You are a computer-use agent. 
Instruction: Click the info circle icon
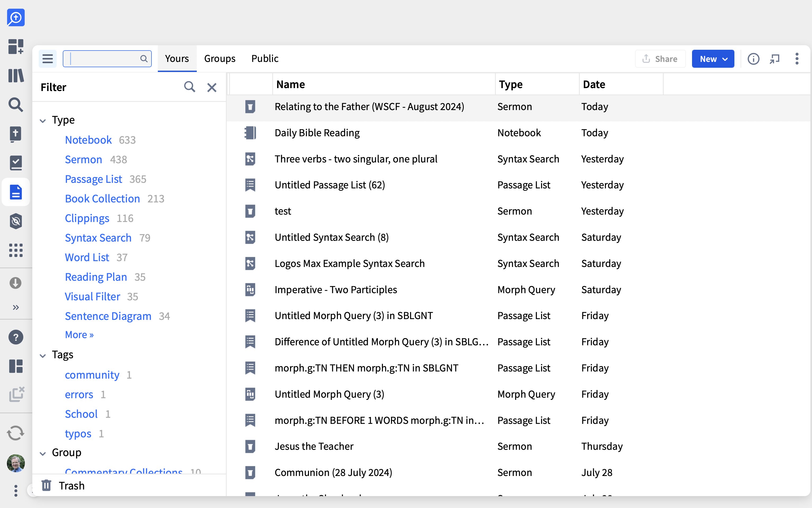[753, 59]
